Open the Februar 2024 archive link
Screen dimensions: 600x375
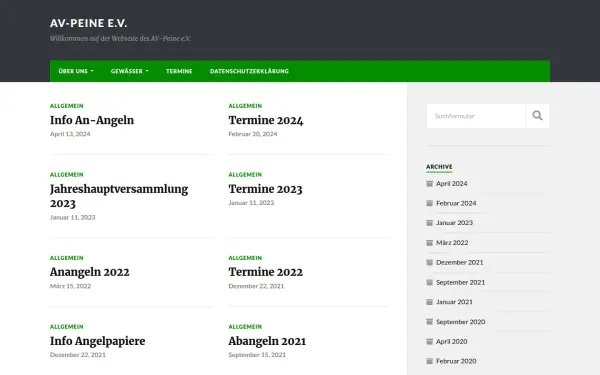(456, 203)
